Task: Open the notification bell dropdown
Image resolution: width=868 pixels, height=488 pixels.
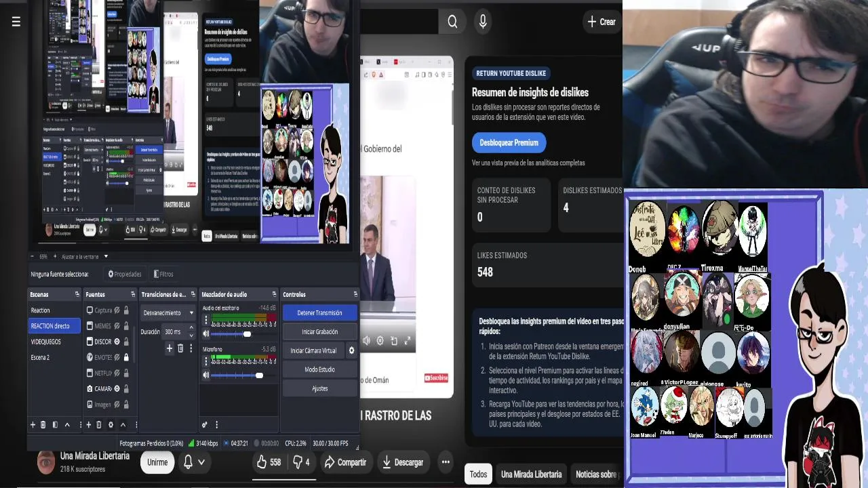Action: point(194,462)
